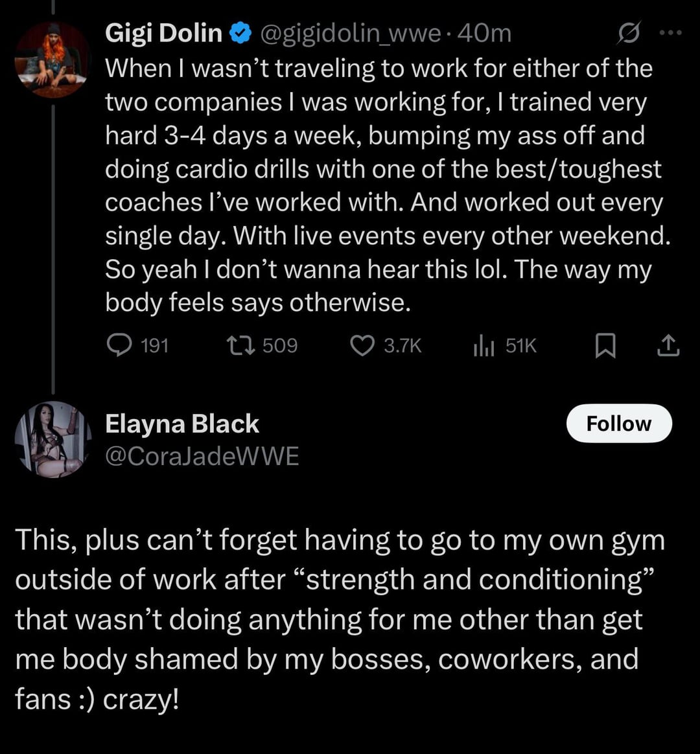Bookmark Gigi Dolin's tweet
Screen dimensions: 700x754
point(605,347)
